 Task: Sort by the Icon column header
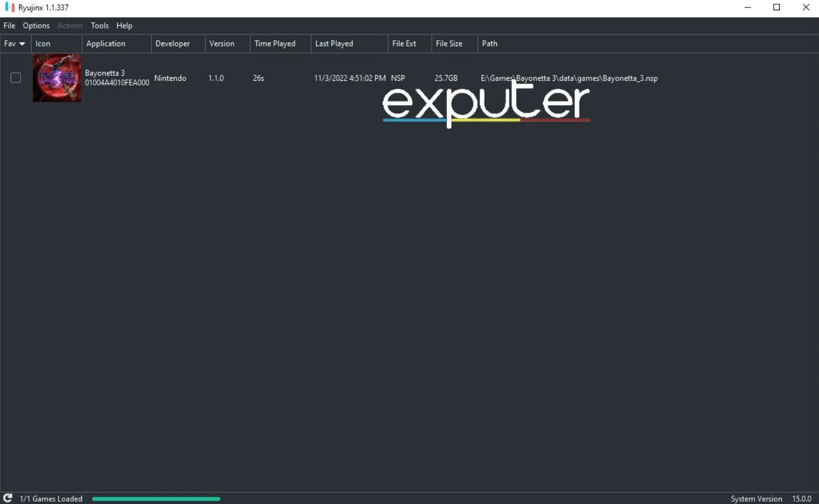click(x=56, y=43)
